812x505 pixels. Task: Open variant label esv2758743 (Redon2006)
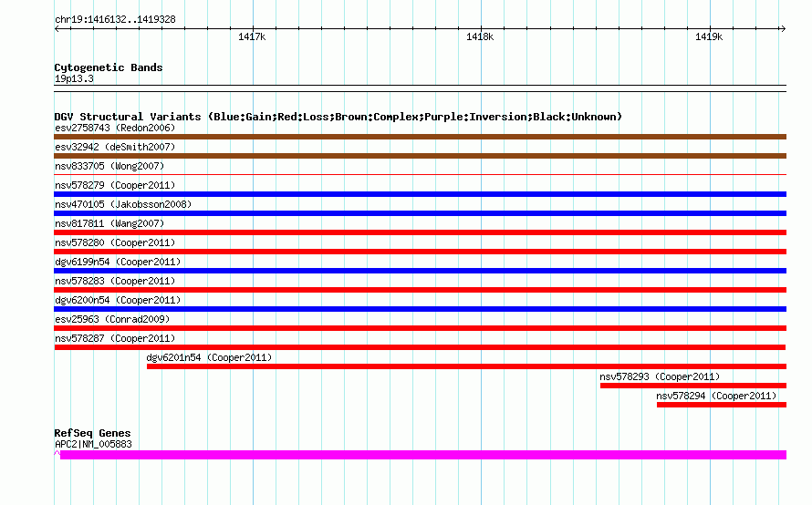115,128
